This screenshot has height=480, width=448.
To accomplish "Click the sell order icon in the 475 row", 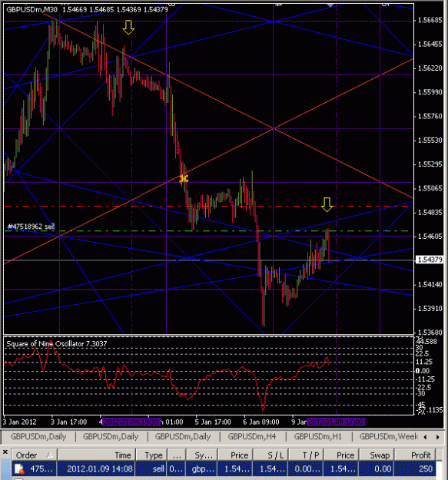I will 19,469.
